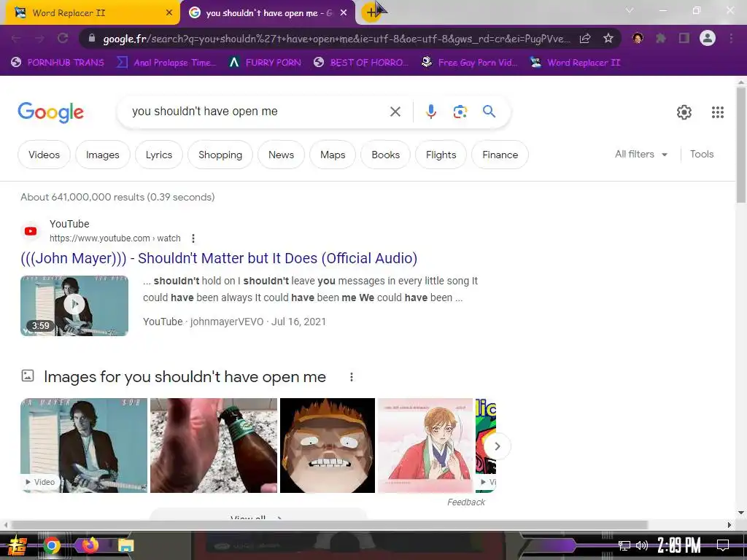The width and height of the screenshot is (747, 560).
Task: Open Word Replacer II bookmark
Action: tap(575, 63)
